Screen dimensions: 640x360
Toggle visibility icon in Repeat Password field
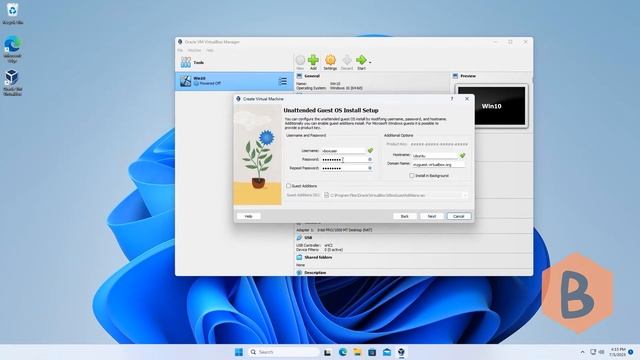pos(370,168)
